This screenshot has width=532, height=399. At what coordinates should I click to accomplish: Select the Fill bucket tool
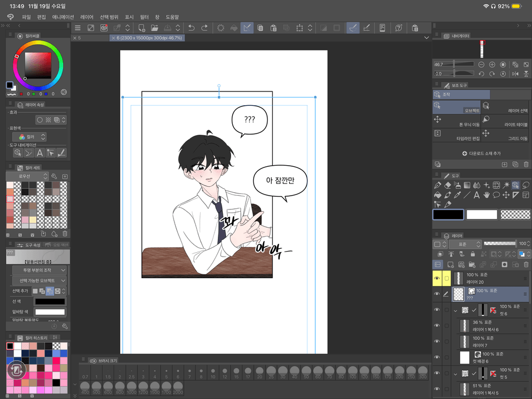click(437, 195)
